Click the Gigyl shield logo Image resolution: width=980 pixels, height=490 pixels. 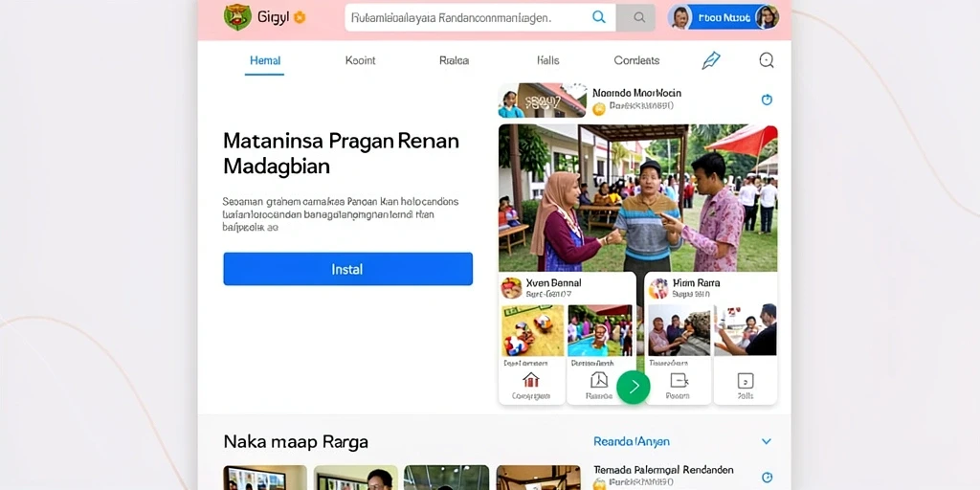237,17
